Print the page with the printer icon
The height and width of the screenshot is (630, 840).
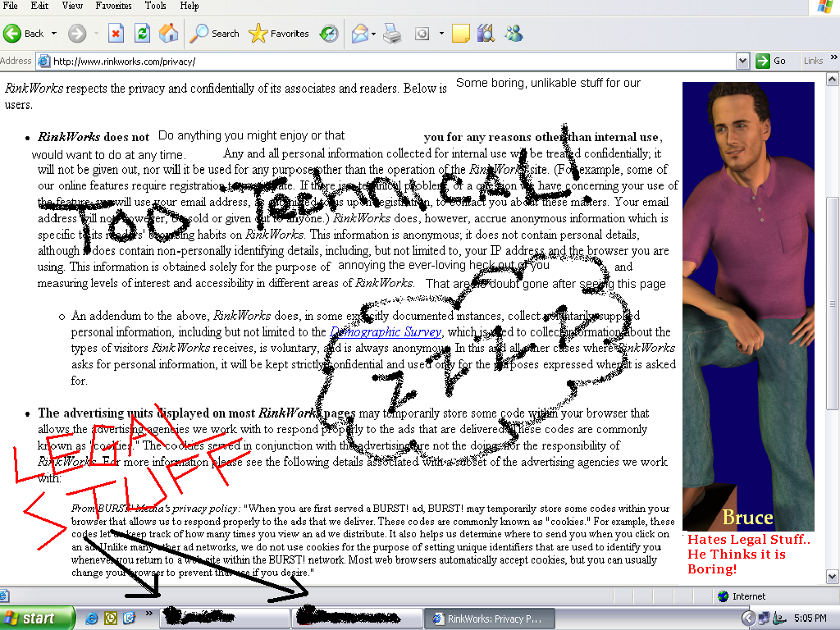(x=393, y=34)
